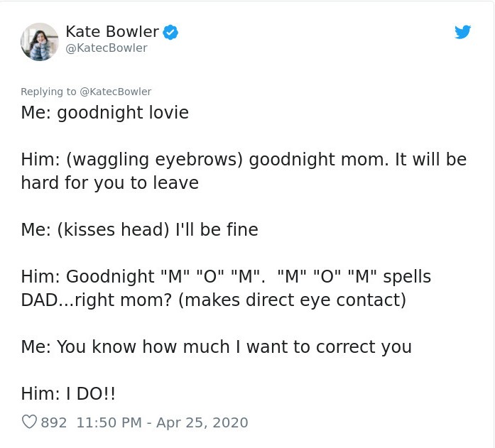Viewport: 495px width, 448px height.
Task: Click @KatecBowler in the "Replying to" line
Action: pos(115,92)
